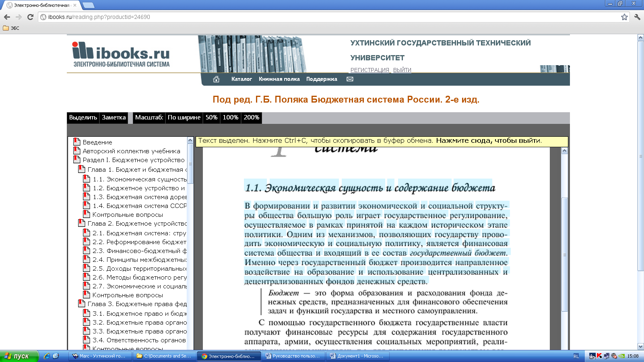Open the Internet Explorer quick launch icon

(x=47, y=356)
